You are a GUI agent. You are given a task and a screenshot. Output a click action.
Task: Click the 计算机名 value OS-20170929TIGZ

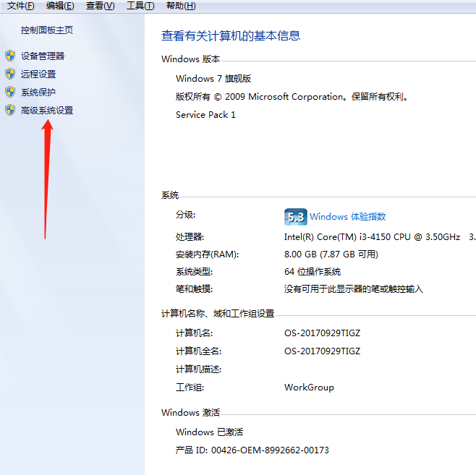pos(322,333)
